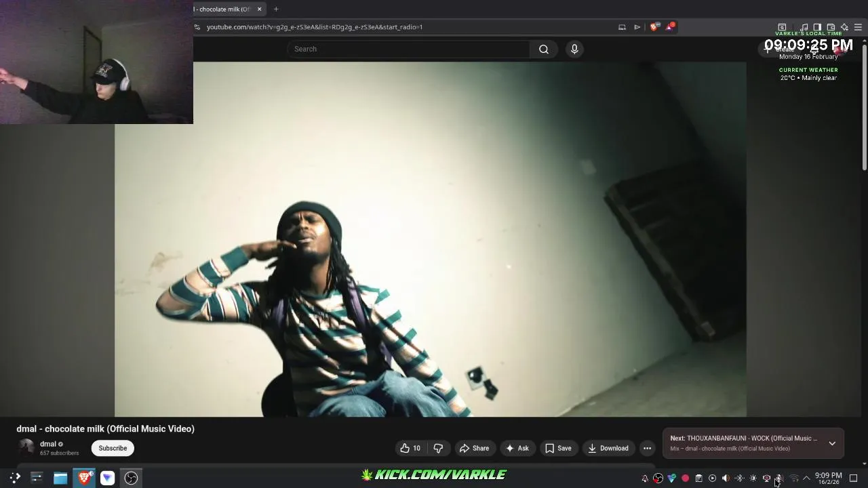This screenshot has width=868, height=488.
Task: Open browser hamburger main menu
Action: click(858, 27)
